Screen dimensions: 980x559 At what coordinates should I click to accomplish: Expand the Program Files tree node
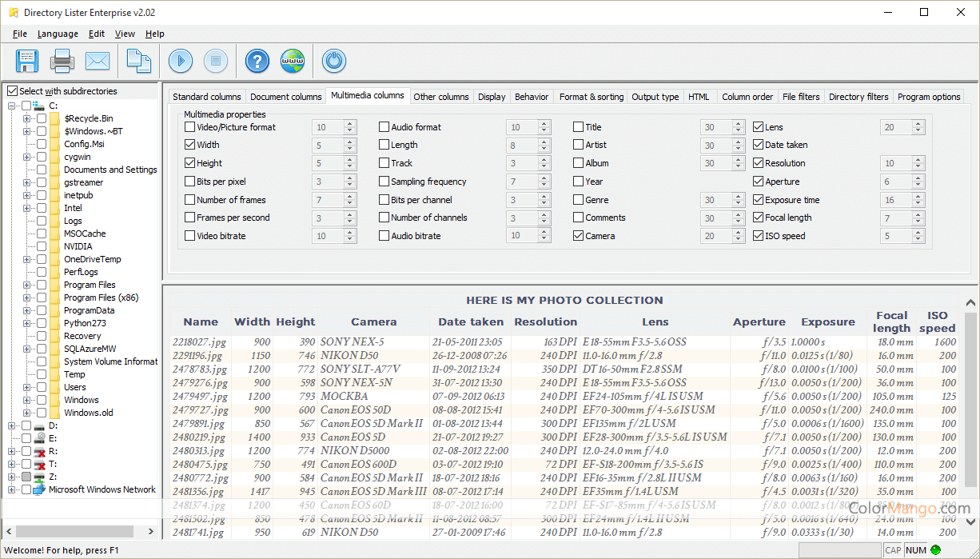pyautogui.click(x=27, y=285)
